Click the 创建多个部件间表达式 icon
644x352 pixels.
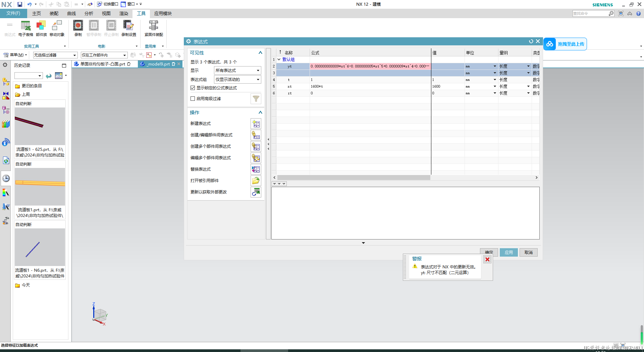point(256,146)
